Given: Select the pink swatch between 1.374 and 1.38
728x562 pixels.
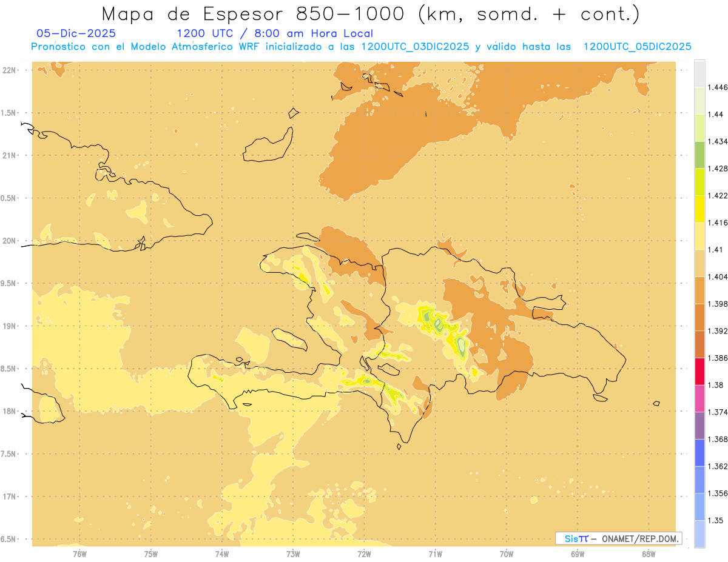Looking at the screenshot, I should point(699,398).
